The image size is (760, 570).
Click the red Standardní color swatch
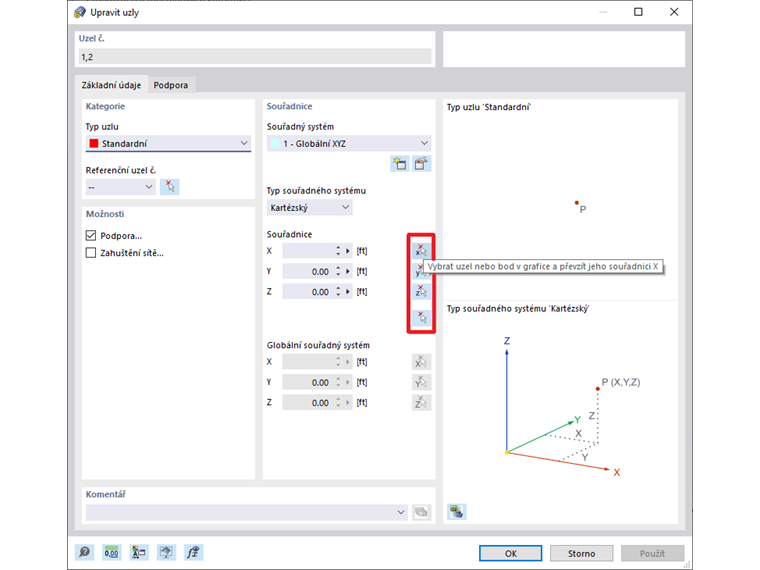94,143
